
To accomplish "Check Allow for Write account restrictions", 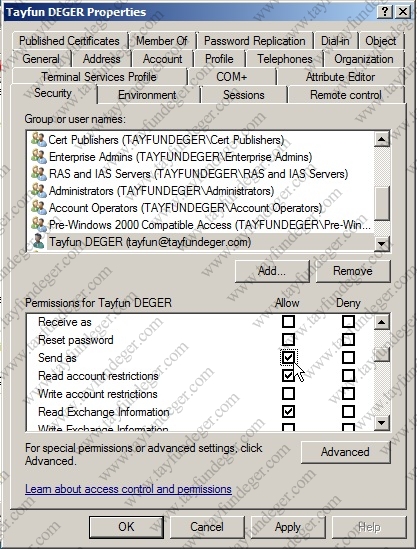I will click(x=288, y=394).
